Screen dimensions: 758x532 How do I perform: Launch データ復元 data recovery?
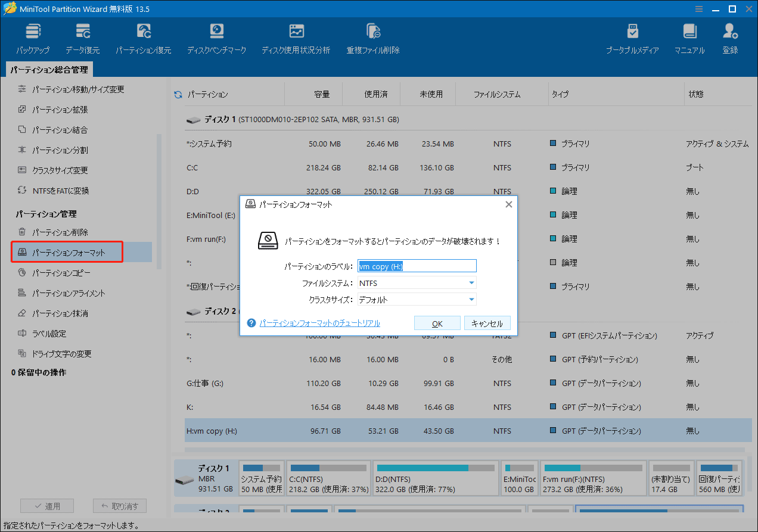(83, 36)
